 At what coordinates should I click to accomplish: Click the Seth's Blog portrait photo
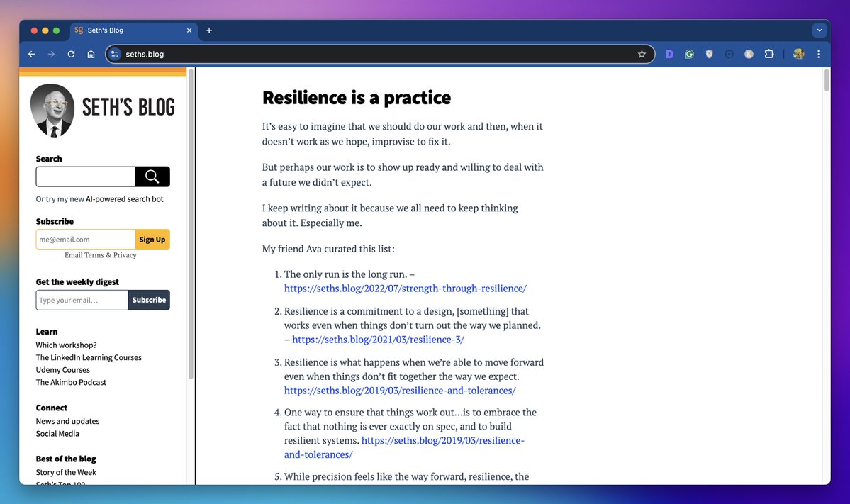(52, 111)
